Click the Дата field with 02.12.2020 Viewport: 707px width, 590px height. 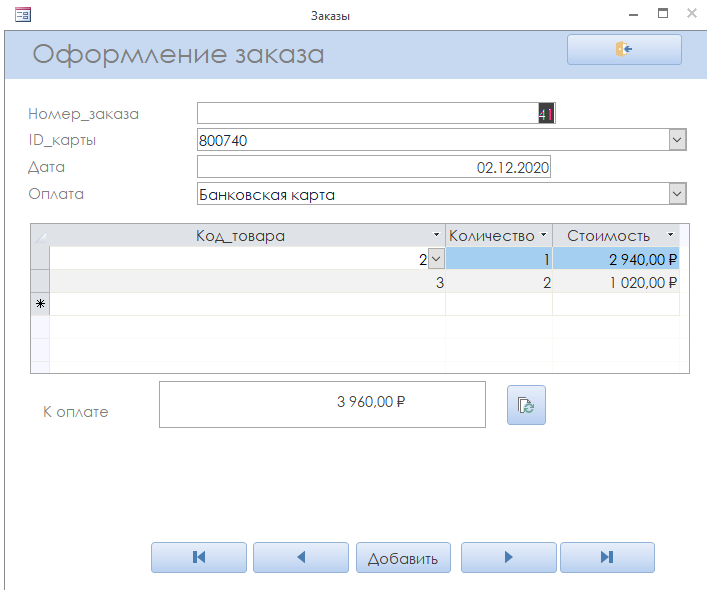[374, 167]
